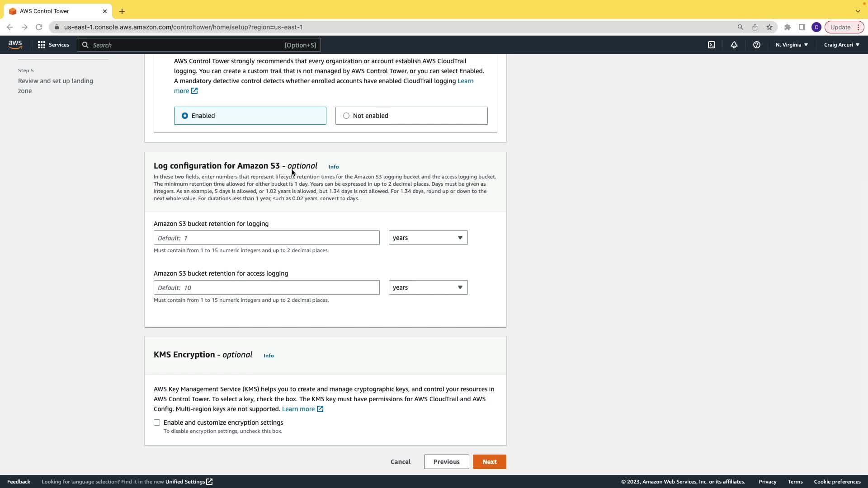This screenshot has height=488, width=868.
Task: Click the Previous button
Action: coord(446,462)
